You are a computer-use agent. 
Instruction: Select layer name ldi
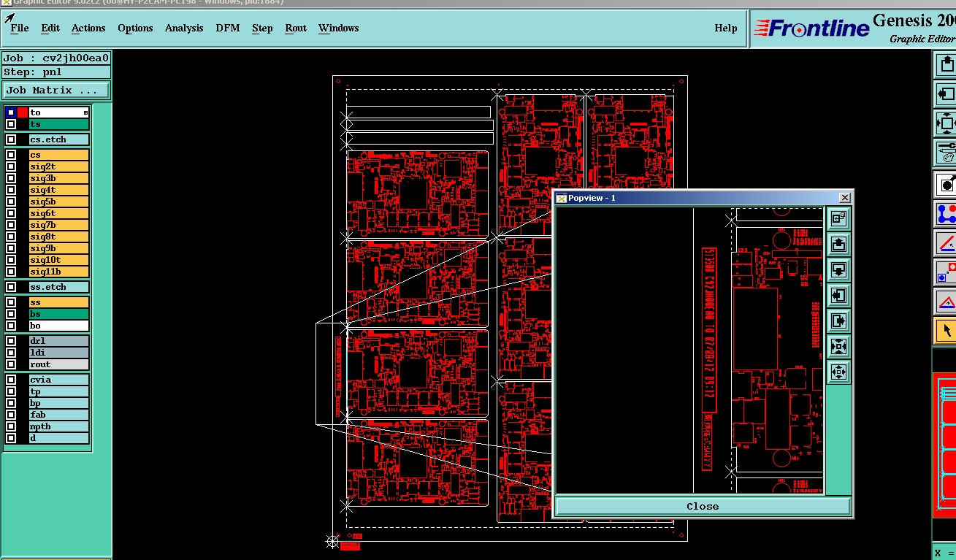point(59,353)
